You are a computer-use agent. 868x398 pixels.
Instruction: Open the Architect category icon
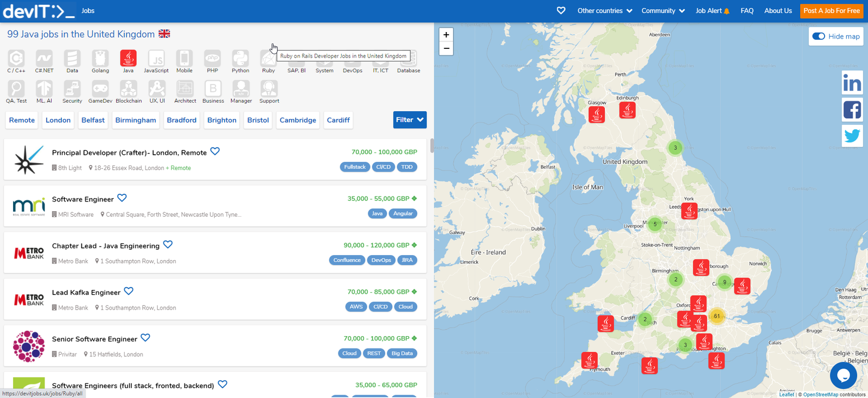pyautogui.click(x=185, y=89)
